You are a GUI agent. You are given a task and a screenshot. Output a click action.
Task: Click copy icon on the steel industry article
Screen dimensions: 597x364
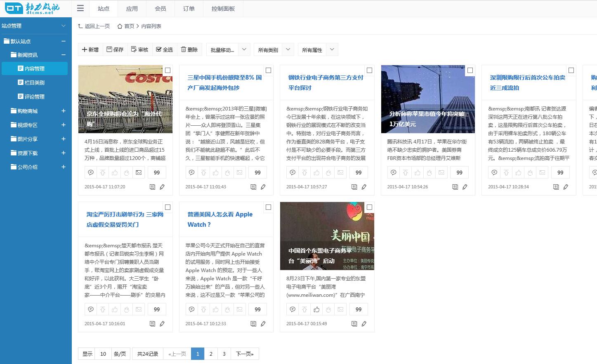pos(354,187)
